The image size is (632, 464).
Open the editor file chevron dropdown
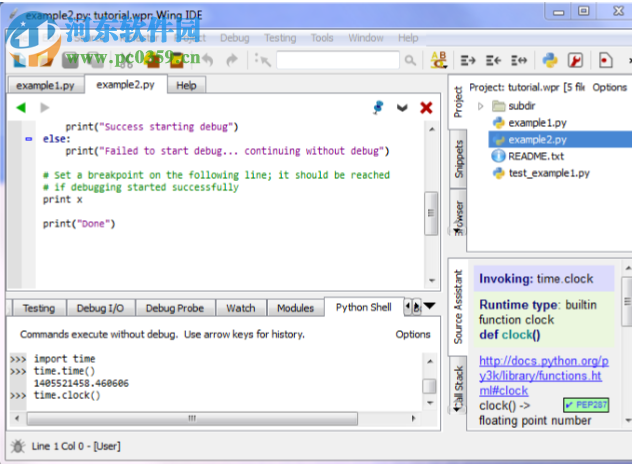pyautogui.click(x=402, y=108)
